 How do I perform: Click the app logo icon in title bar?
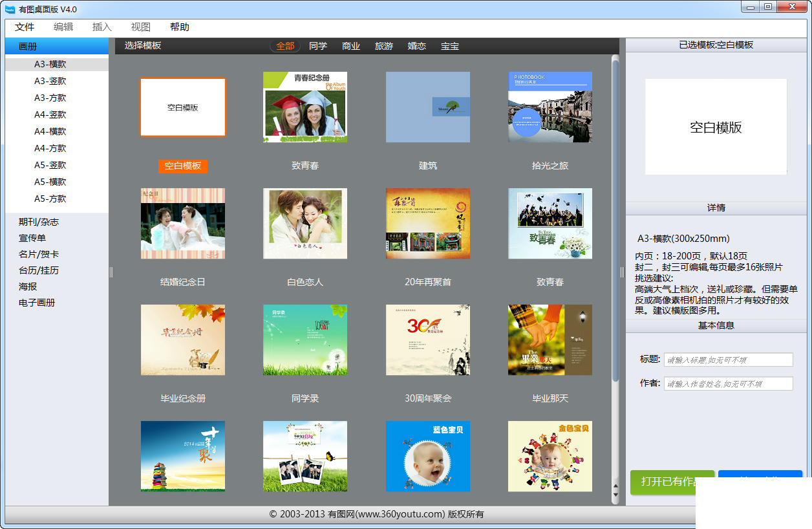(10, 9)
